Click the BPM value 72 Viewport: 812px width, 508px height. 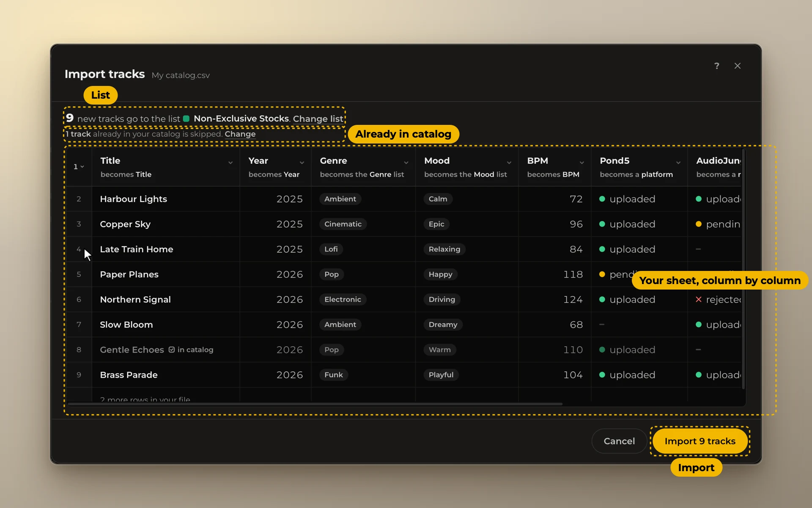click(x=576, y=199)
